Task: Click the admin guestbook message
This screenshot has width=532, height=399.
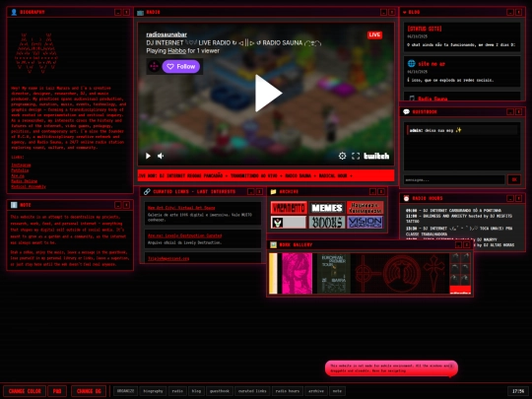Action: click(x=462, y=130)
